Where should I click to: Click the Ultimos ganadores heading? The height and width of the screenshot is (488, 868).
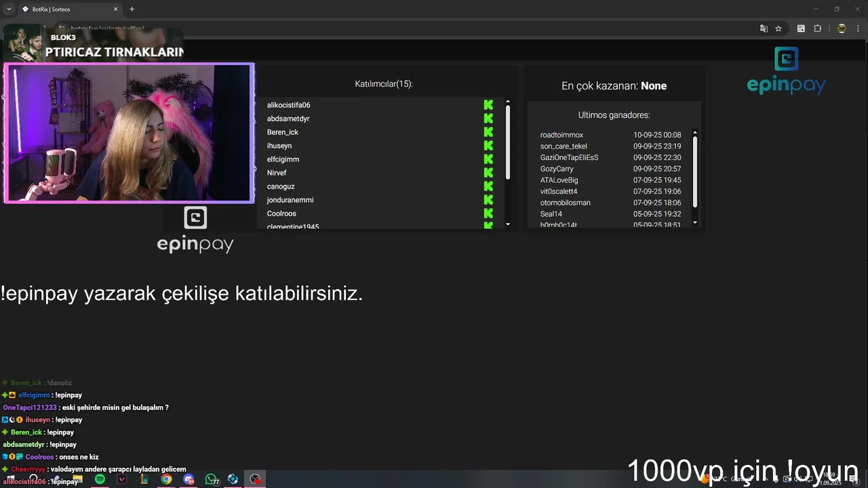tap(614, 115)
